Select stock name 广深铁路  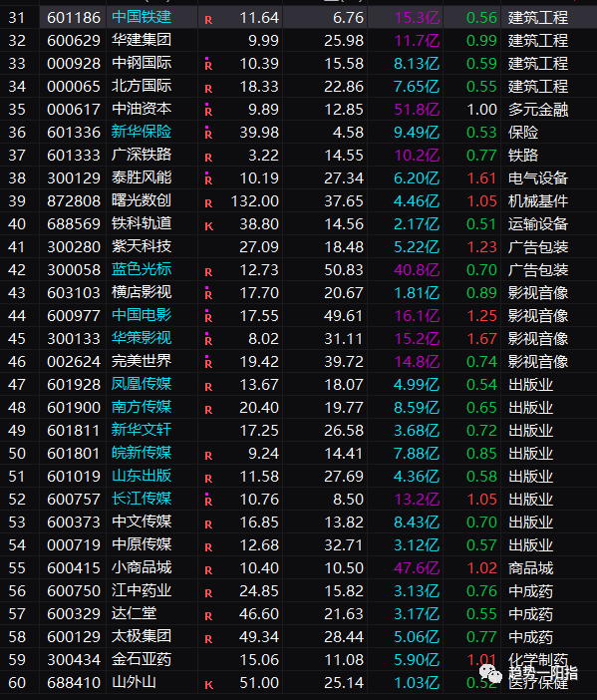click(142, 155)
